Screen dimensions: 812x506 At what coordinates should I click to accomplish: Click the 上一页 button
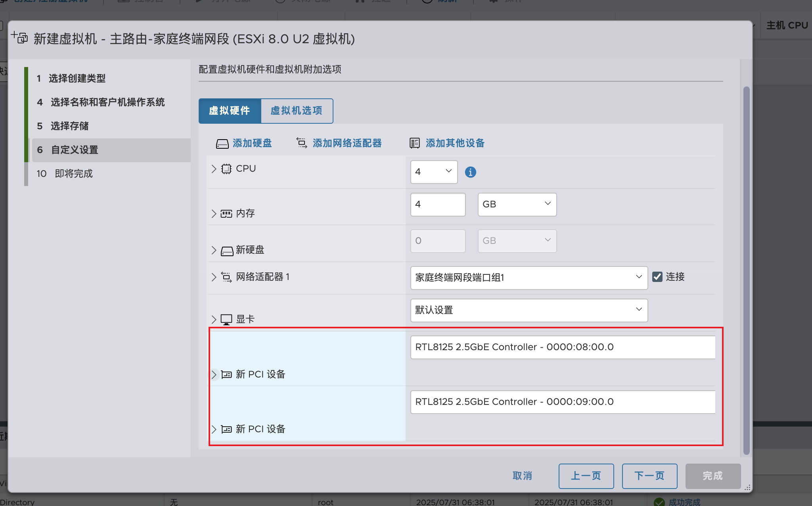(x=586, y=476)
